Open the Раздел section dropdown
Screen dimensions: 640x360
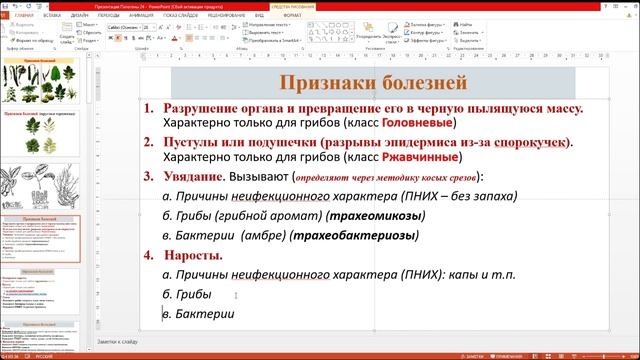coord(88,40)
